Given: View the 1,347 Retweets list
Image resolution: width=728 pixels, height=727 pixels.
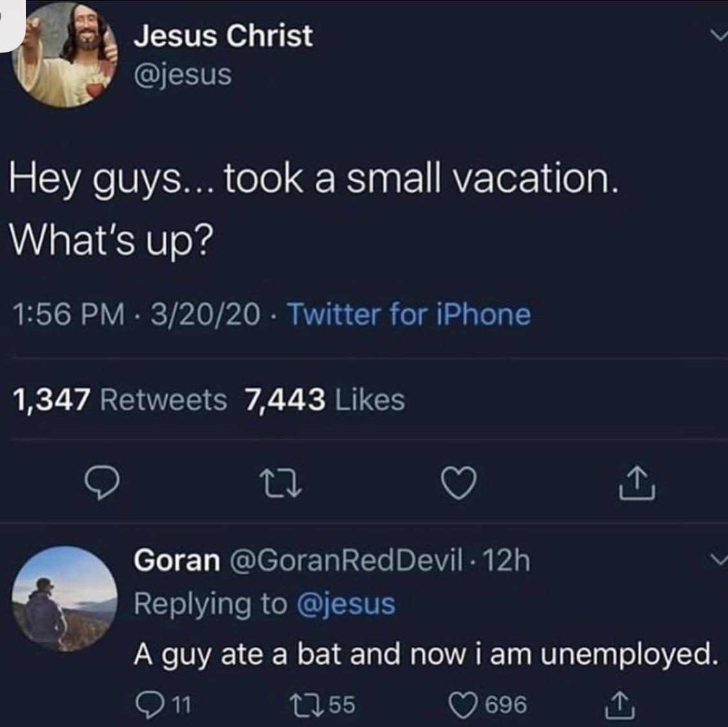Looking at the screenshot, I should pos(120,399).
